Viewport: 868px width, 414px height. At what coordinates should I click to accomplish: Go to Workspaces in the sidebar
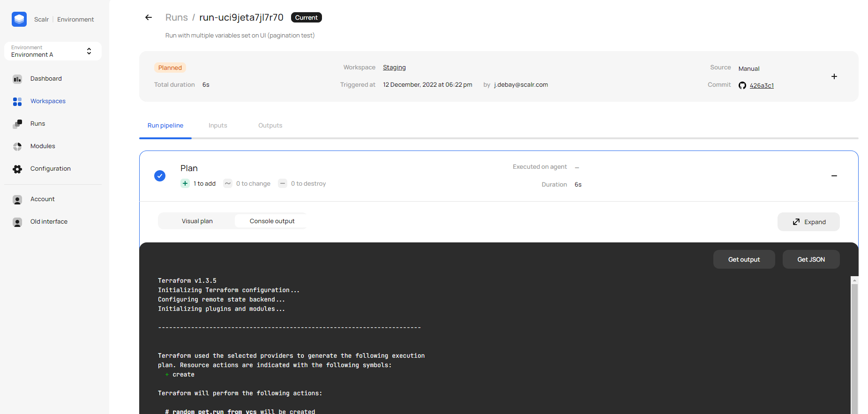[48, 101]
